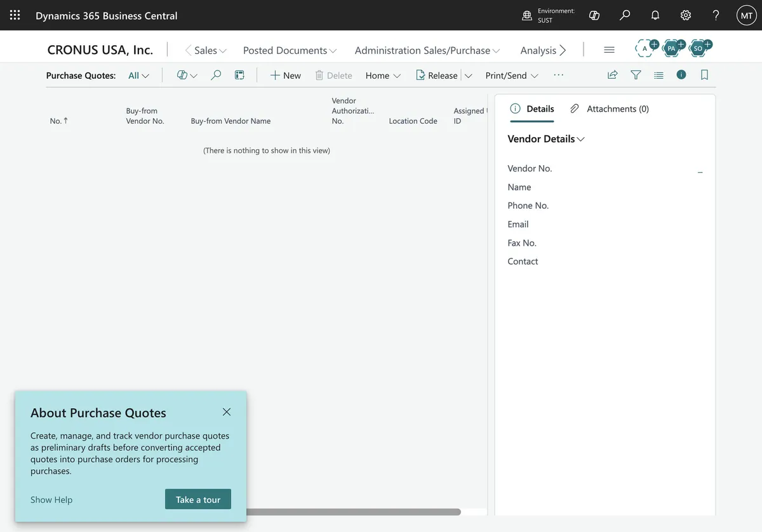Open the Copilot dropdown in the action bar
The width and height of the screenshot is (762, 532).
pos(187,75)
